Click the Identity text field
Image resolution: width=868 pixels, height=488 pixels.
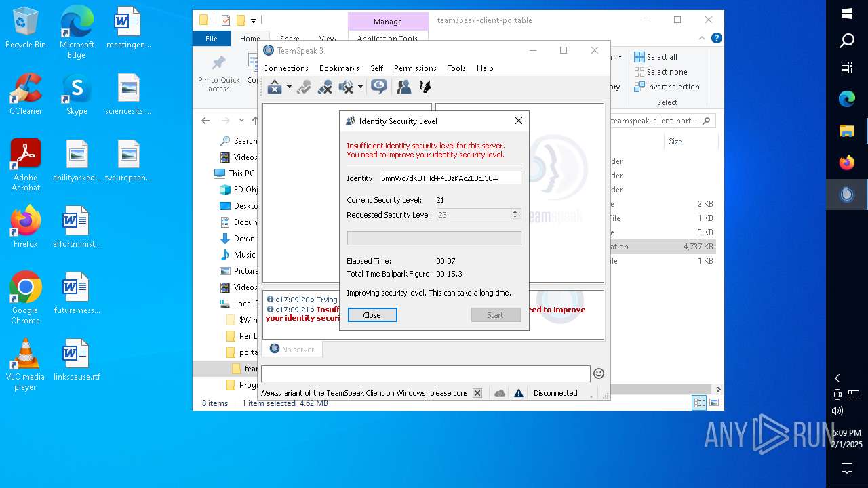450,178
